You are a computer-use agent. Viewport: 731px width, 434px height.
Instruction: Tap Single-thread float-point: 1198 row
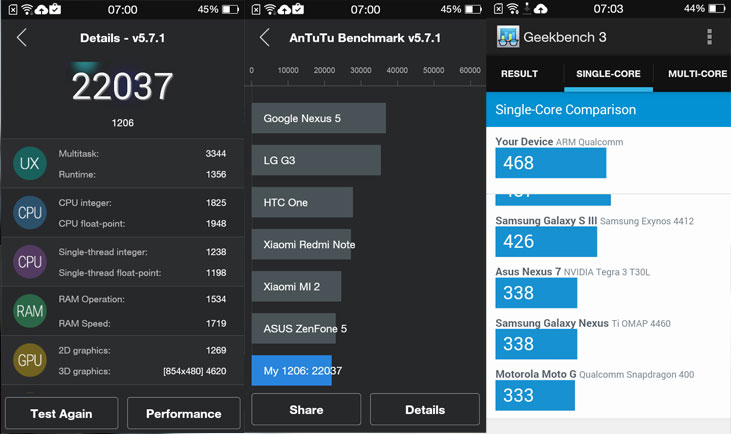click(142, 273)
